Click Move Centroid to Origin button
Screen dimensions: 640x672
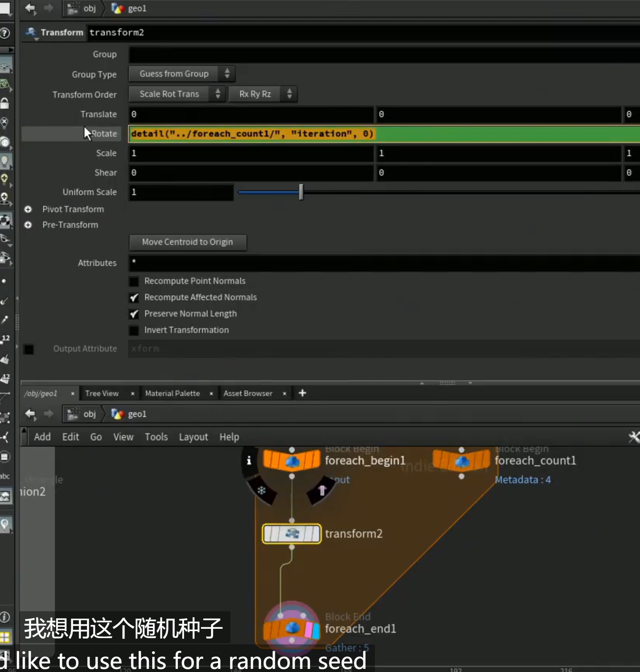click(x=188, y=242)
